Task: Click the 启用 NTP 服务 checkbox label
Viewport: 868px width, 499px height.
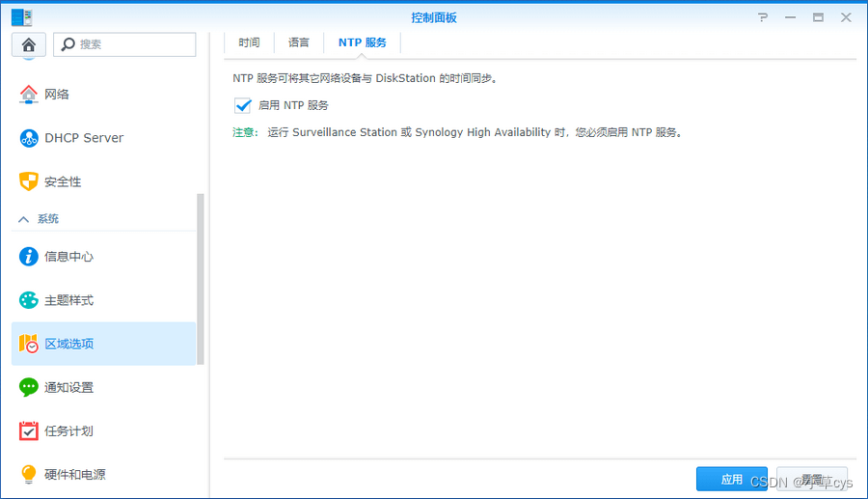Action: (x=293, y=105)
